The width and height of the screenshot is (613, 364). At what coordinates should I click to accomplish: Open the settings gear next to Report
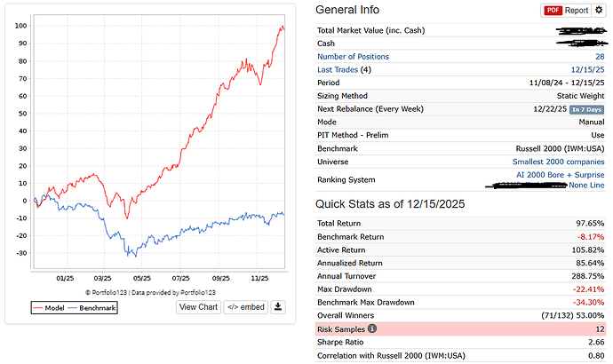(x=599, y=10)
